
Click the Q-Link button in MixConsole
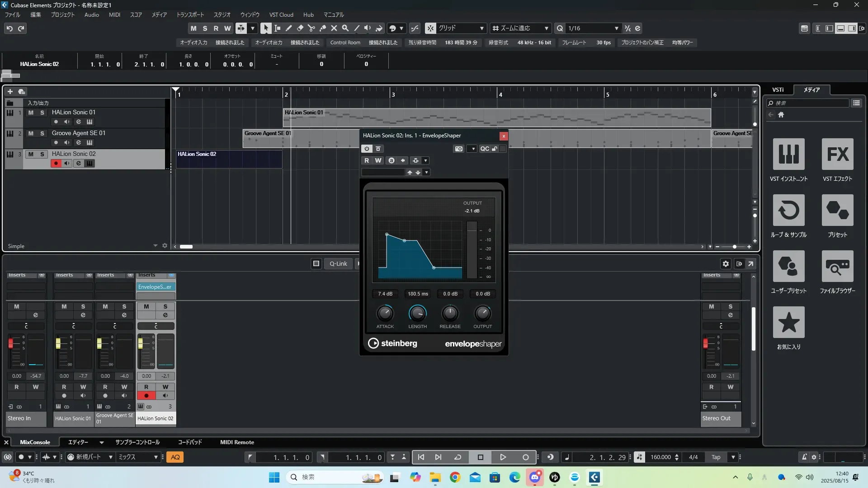pos(338,263)
